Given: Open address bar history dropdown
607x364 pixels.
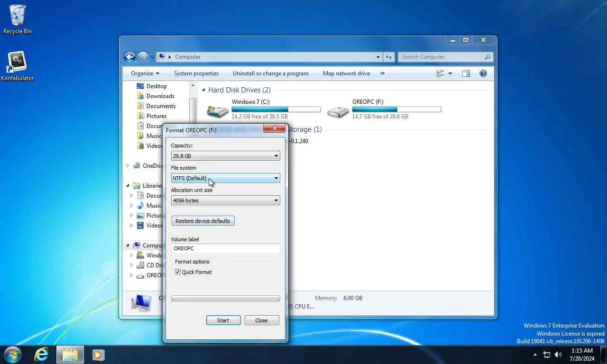Looking at the screenshot, I should coord(378,57).
